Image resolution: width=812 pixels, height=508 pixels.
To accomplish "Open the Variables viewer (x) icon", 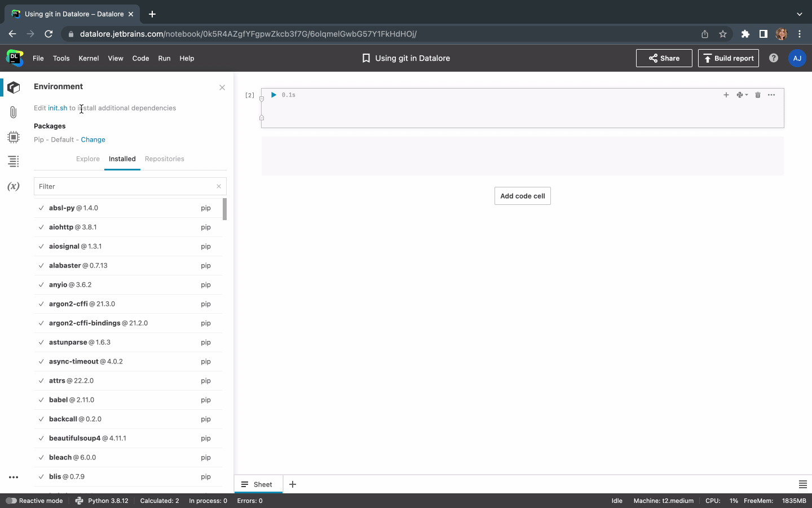I will [x=14, y=186].
